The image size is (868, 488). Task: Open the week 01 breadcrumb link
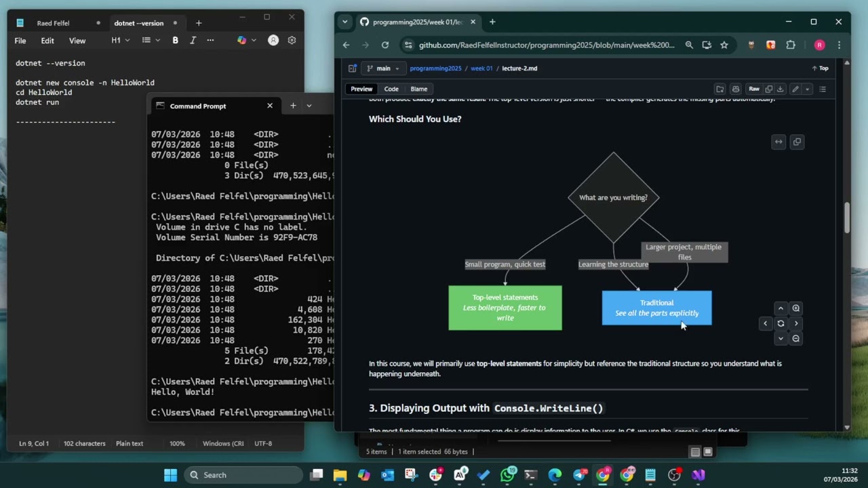481,68
